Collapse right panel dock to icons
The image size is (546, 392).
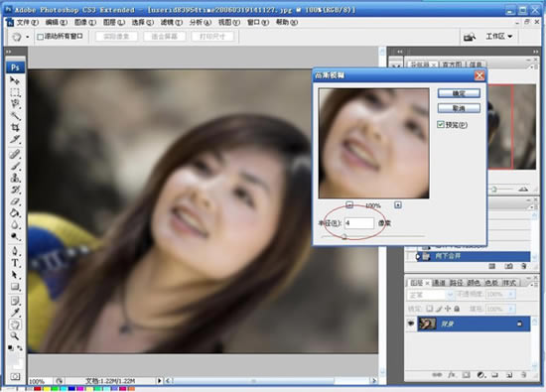coord(535,52)
